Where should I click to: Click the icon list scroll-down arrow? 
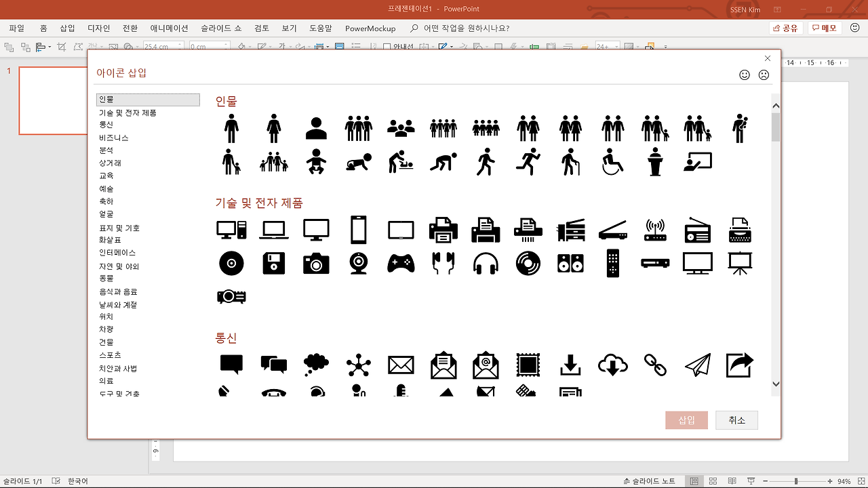pos(776,384)
